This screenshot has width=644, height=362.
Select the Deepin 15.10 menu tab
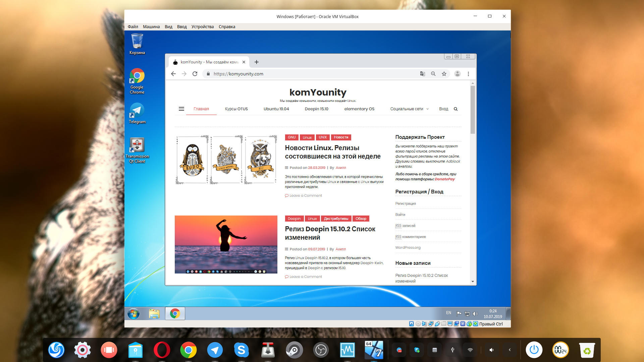pos(316,109)
